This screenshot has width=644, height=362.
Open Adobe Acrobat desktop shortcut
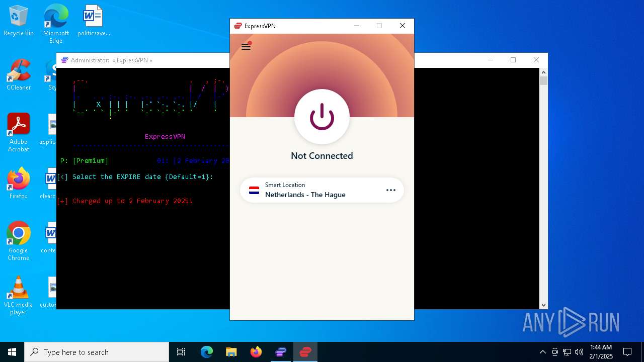tap(19, 133)
